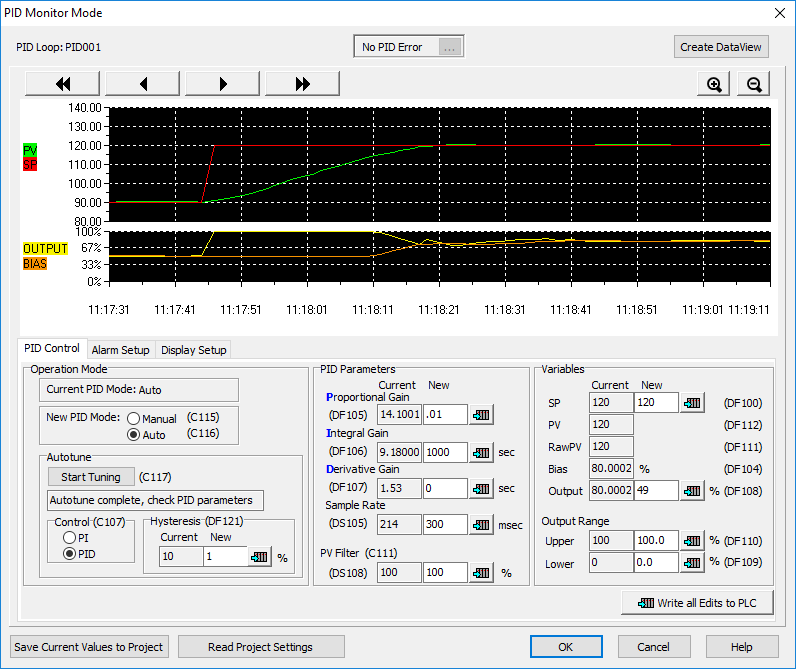Choose PI control radio option
The width and height of the screenshot is (796, 669).
[69, 537]
